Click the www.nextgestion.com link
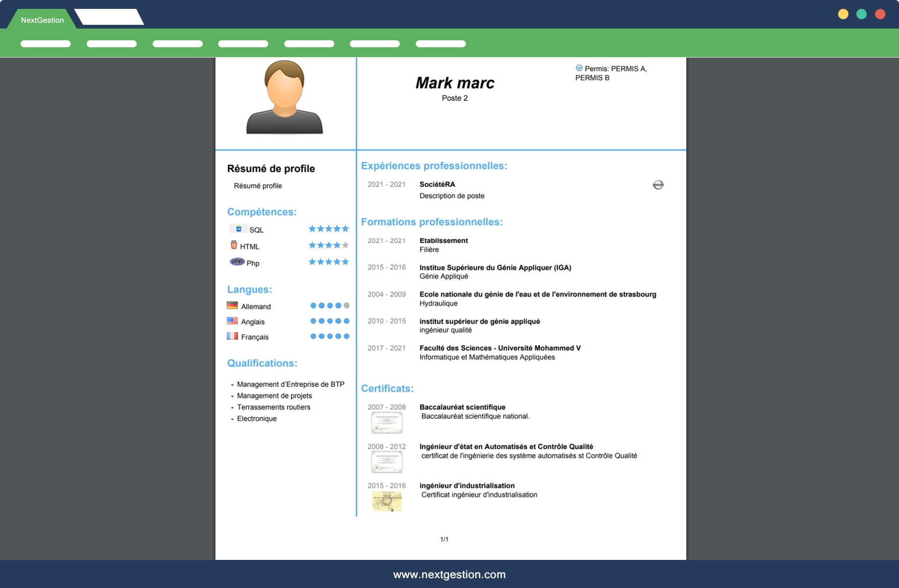 click(x=449, y=574)
